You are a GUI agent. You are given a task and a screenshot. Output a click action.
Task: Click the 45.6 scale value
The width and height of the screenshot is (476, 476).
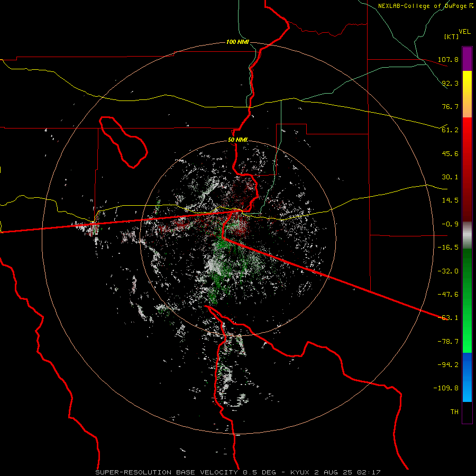450,153
